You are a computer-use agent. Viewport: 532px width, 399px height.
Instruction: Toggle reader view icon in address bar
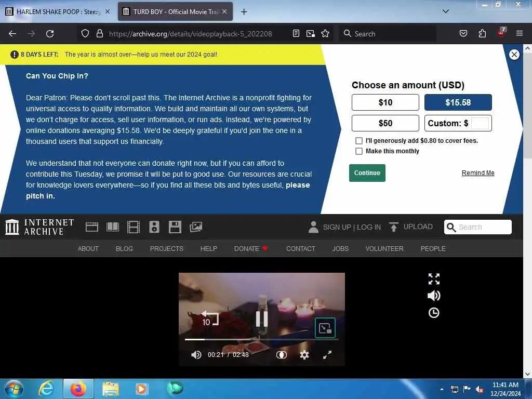point(296,33)
